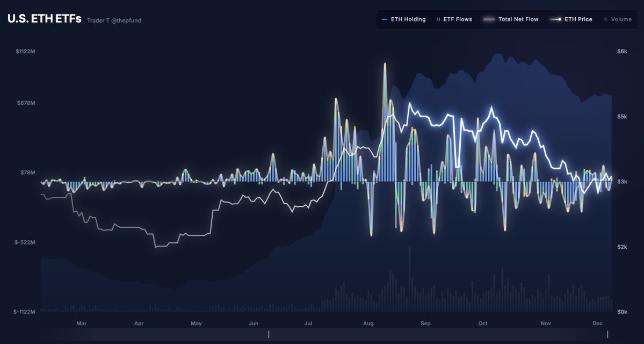Click the tallest volume bar in late August

click(409, 279)
